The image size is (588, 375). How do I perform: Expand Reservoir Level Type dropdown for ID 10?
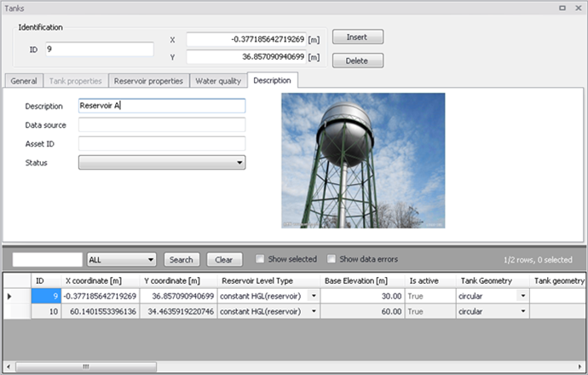pos(314,311)
